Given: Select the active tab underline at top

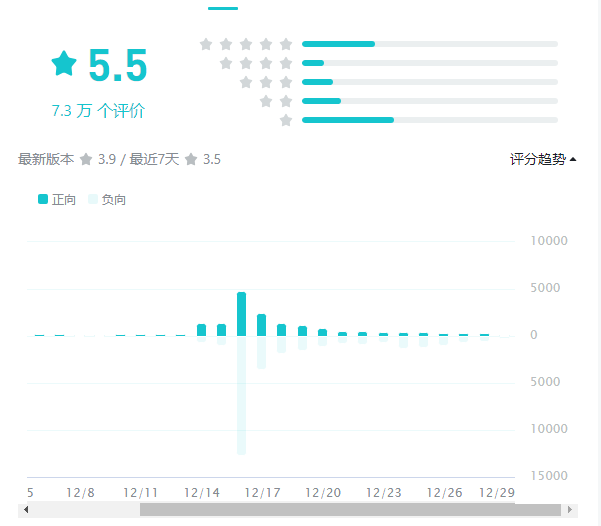Looking at the screenshot, I should (223, 8).
